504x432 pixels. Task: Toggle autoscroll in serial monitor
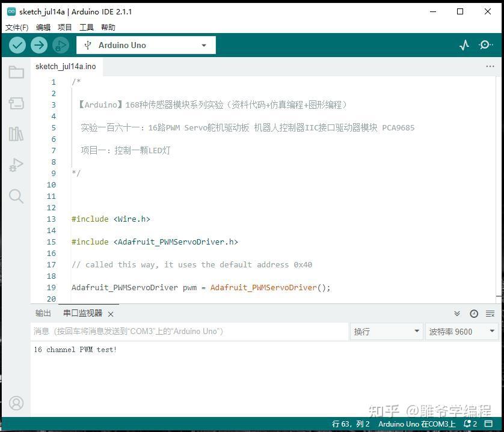pyautogui.click(x=457, y=314)
